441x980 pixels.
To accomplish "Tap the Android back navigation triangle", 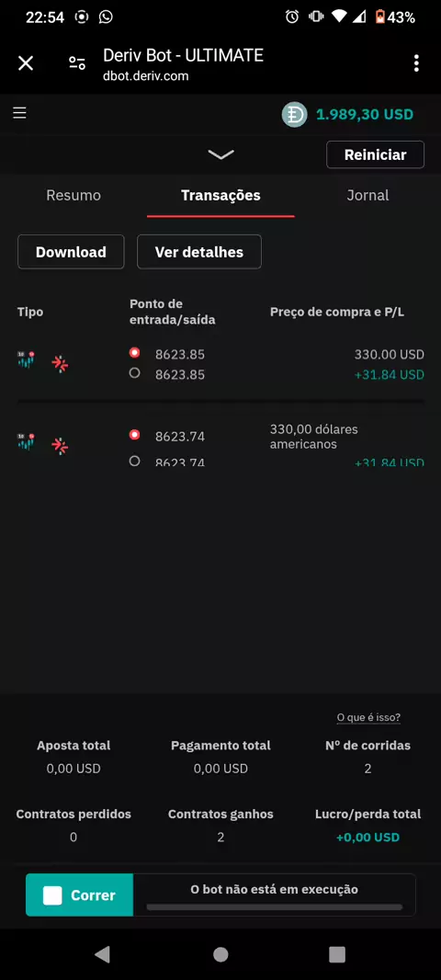I will [102, 953].
